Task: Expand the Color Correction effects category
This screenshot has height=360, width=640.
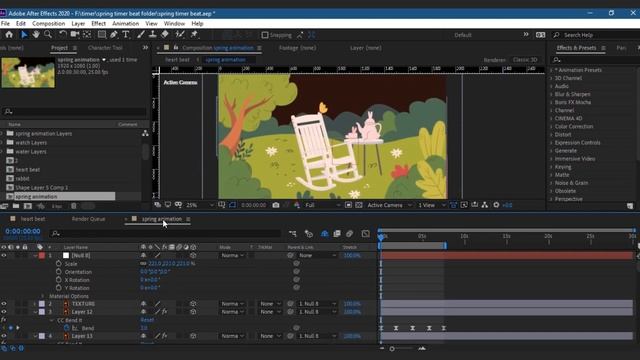Action: pos(551,127)
